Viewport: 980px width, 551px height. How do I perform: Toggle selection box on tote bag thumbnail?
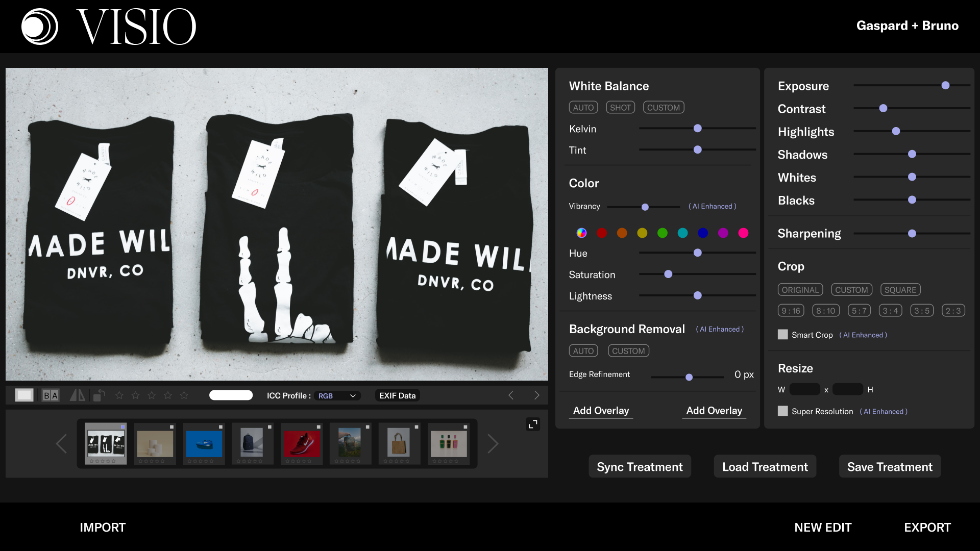[416, 427]
